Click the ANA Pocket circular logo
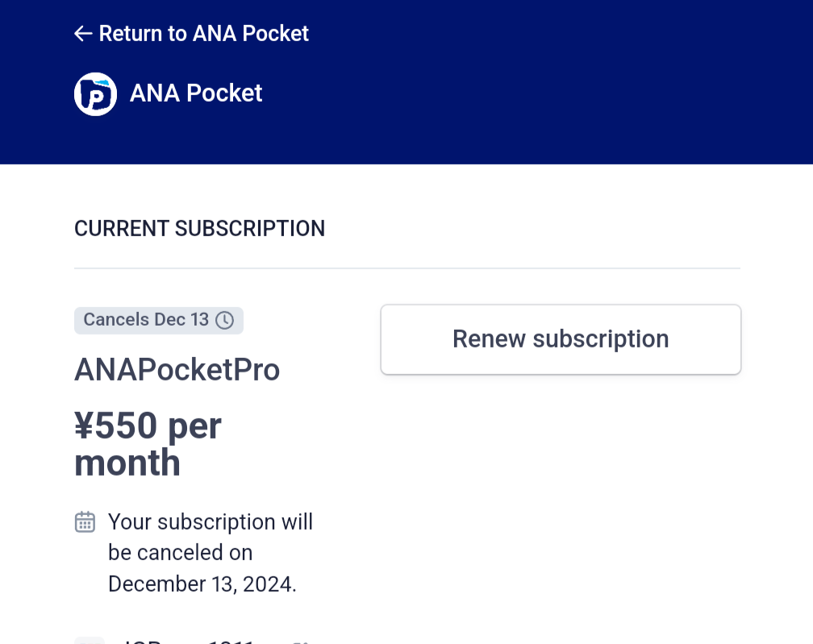Screen dimensions: 813x644 (x=95, y=94)
